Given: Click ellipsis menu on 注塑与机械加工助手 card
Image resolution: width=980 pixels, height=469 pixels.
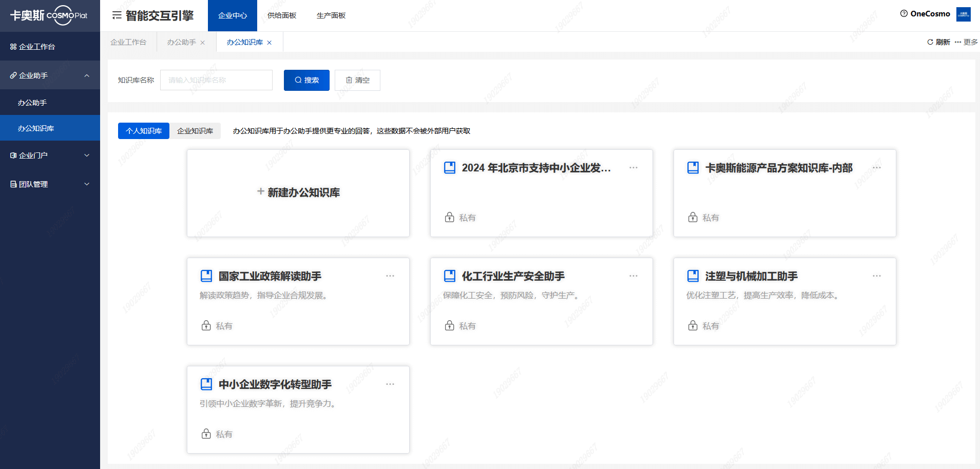Looking at the screenshot, I should point(877,276).
